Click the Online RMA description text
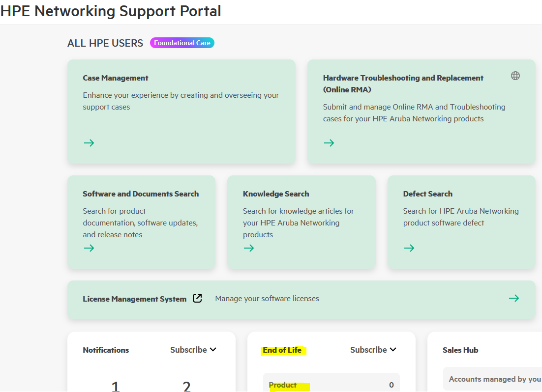 pyautogui.click(x=414, y=113)
